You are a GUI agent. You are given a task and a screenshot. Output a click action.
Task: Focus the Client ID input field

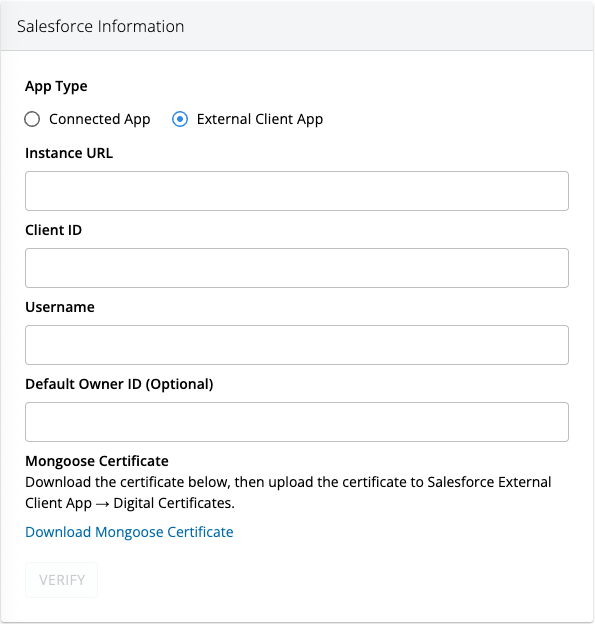coord(297,268)
